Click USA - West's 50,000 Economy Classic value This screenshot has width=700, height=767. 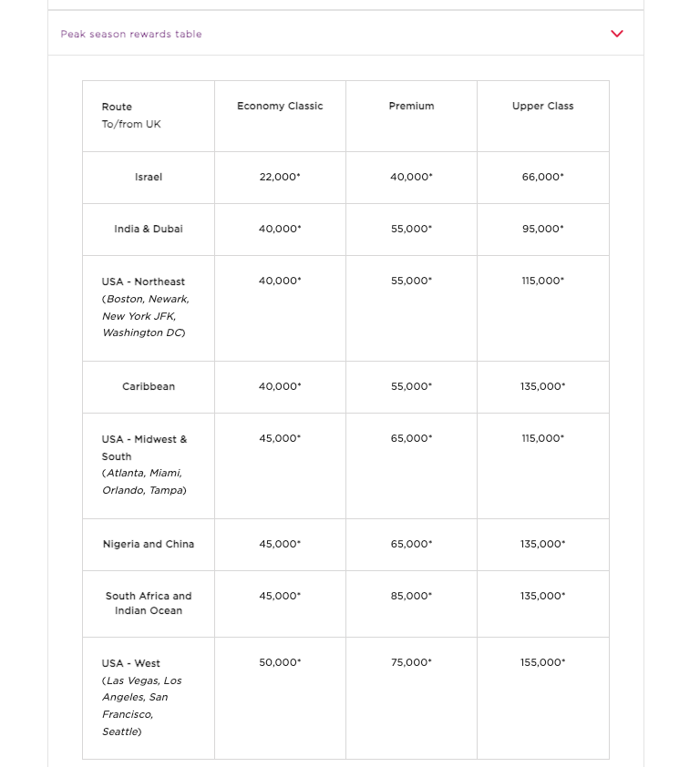pyautogui.click(x=280, y=662)
